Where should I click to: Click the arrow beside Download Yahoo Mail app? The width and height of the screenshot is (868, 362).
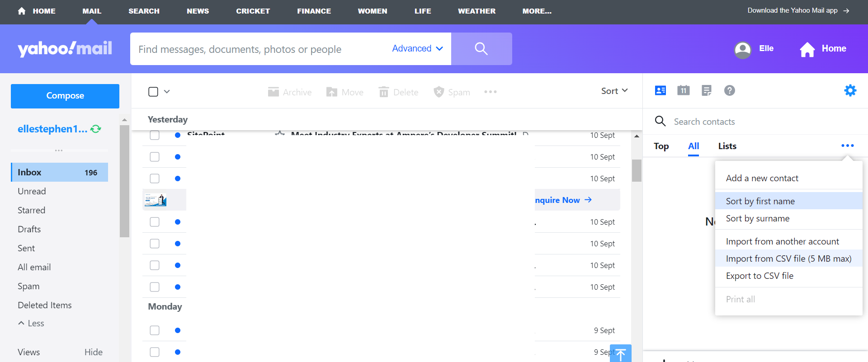(846, 11)
